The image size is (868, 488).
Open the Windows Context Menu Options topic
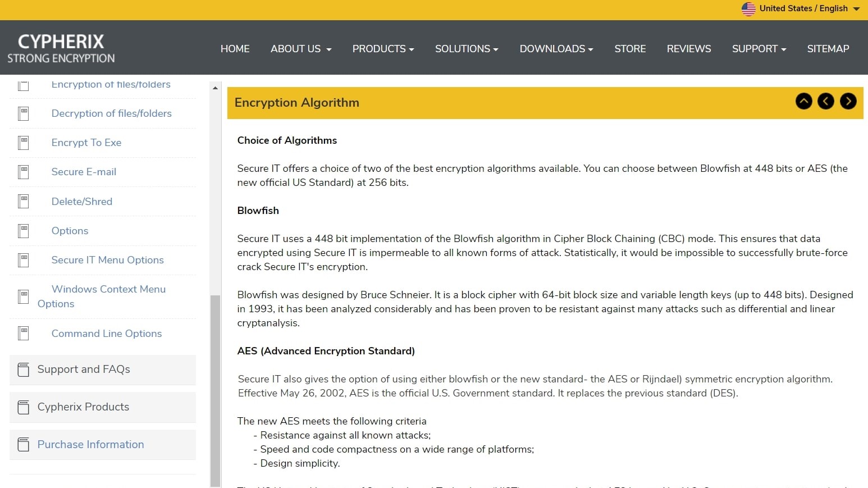(102, 297)
